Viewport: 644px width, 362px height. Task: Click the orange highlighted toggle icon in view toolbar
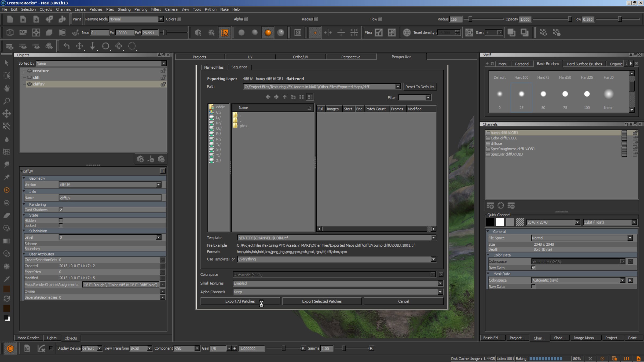coord(225,33)
